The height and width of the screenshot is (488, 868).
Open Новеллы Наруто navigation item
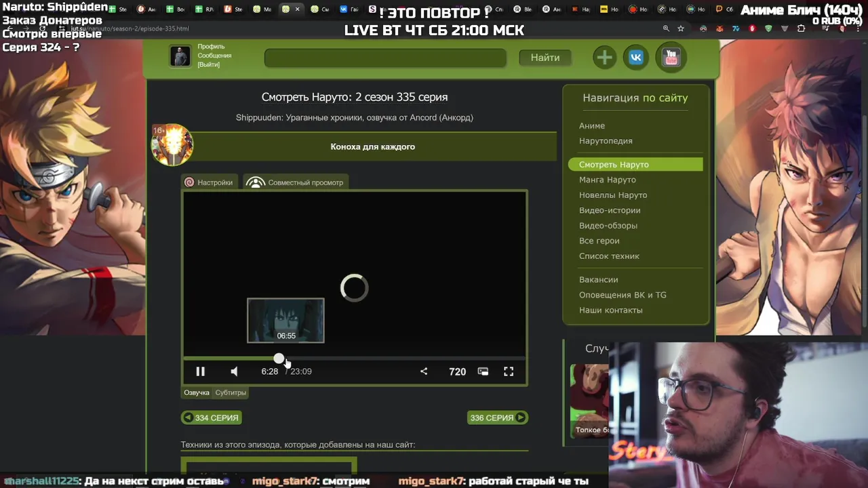click(x=613, y=195)
